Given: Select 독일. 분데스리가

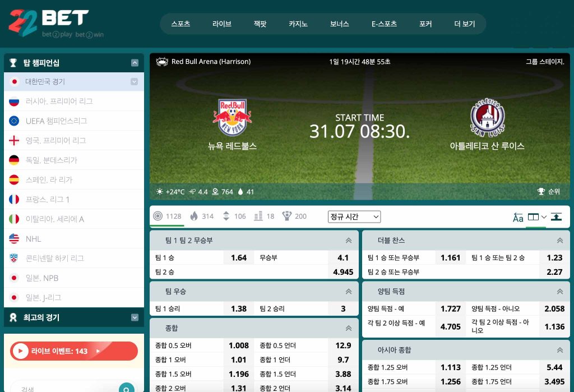Looking at the screenshot, I should pos(74,160).
